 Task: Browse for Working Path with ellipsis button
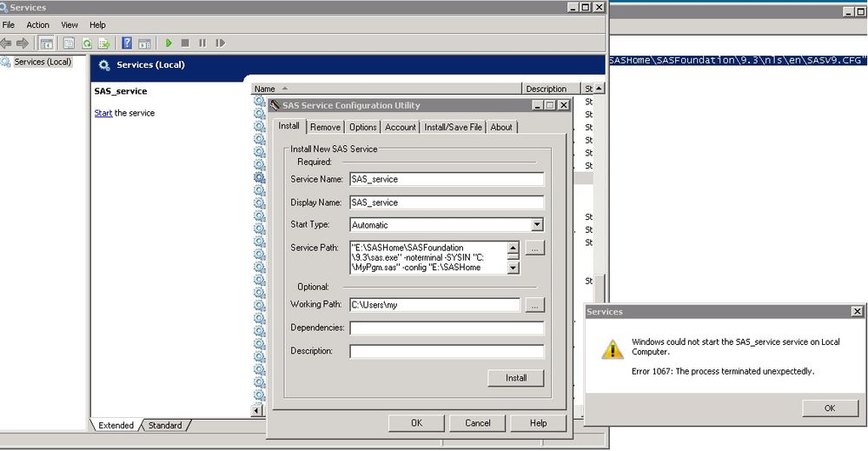534,305
